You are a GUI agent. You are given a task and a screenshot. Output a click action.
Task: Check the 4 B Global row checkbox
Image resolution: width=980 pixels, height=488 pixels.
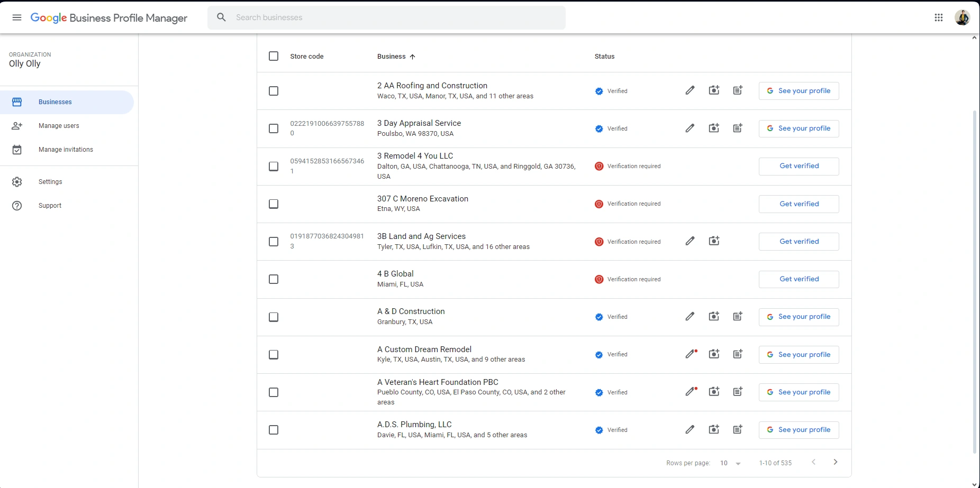tap(274, 279)
